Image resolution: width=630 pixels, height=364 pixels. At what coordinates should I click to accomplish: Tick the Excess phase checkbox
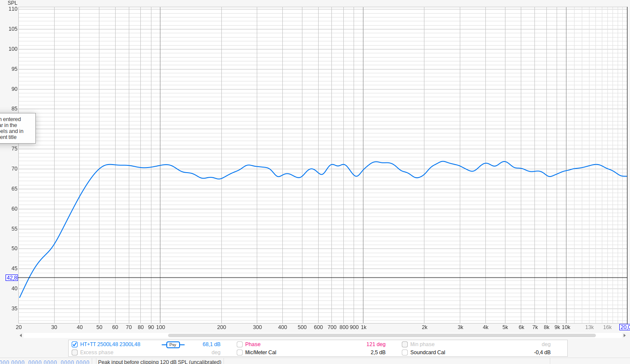pos(75,352)
